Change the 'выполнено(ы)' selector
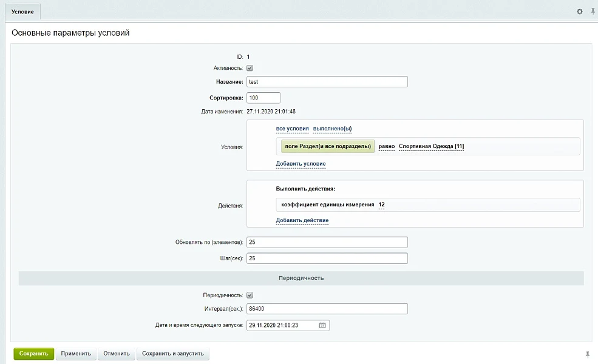Image resolution: width=598 pixels, height=364 pixels. 332,129
